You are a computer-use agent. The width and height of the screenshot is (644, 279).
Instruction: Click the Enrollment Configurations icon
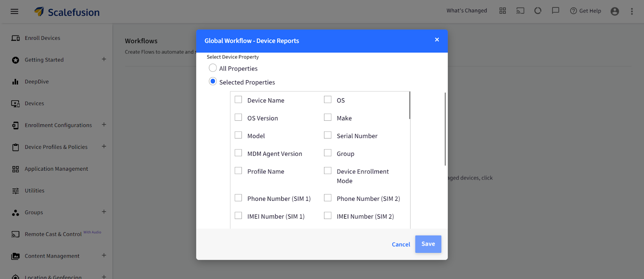(15, 125)
